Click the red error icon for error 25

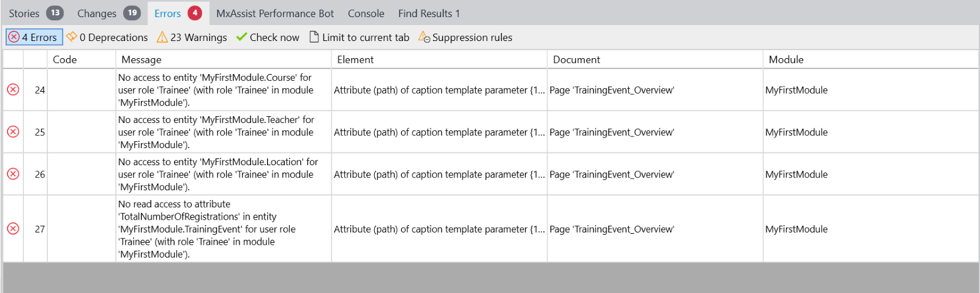coord(13,132)
